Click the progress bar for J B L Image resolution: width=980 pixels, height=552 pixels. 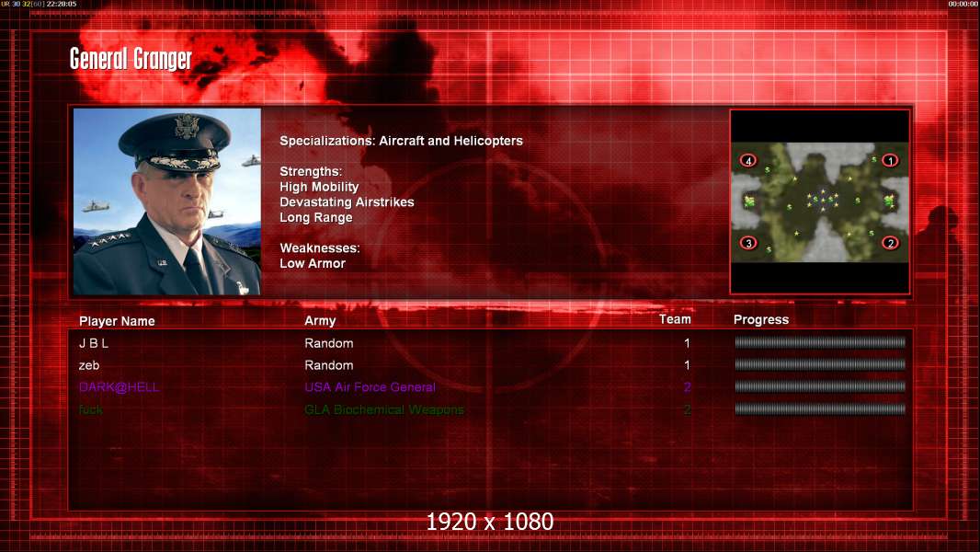[820, 342]
